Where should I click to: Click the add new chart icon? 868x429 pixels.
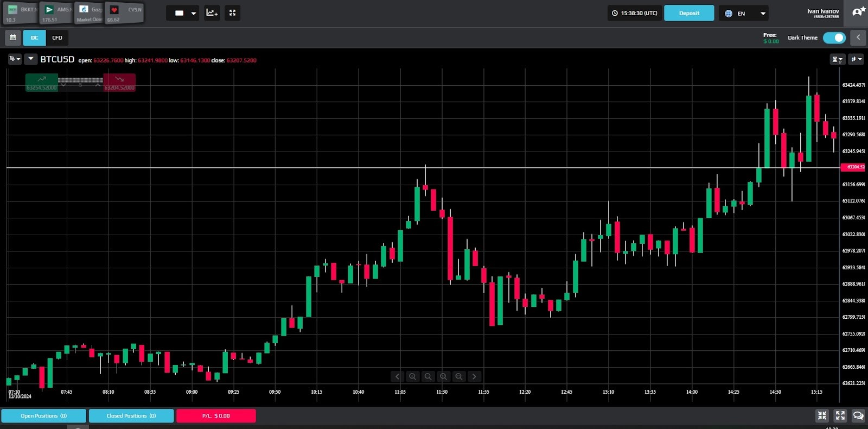point(212,13)
